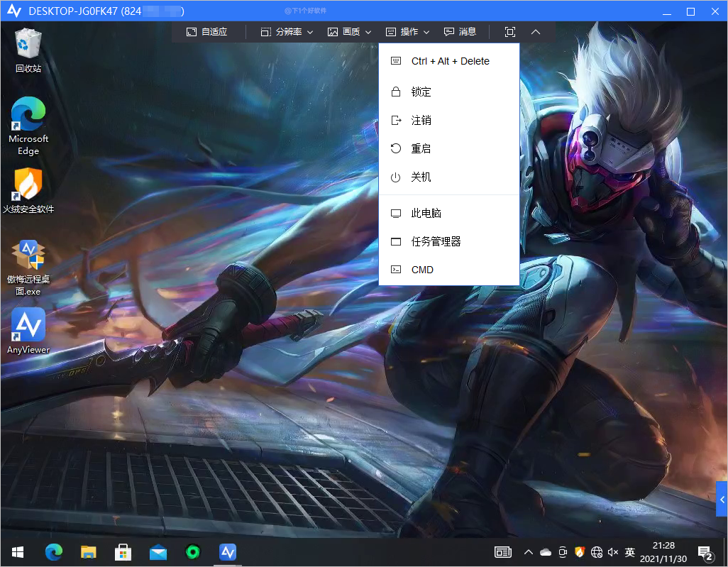728x567 pixels.
Task: Click the green circular app taskbar icon
Action: coord(193,552)
